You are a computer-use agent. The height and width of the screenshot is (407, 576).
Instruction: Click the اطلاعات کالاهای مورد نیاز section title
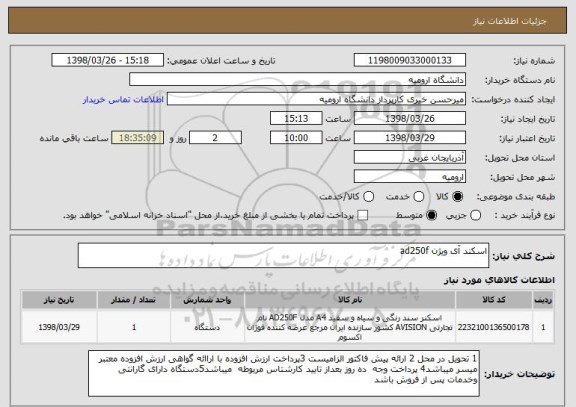(x=500, y=280)
